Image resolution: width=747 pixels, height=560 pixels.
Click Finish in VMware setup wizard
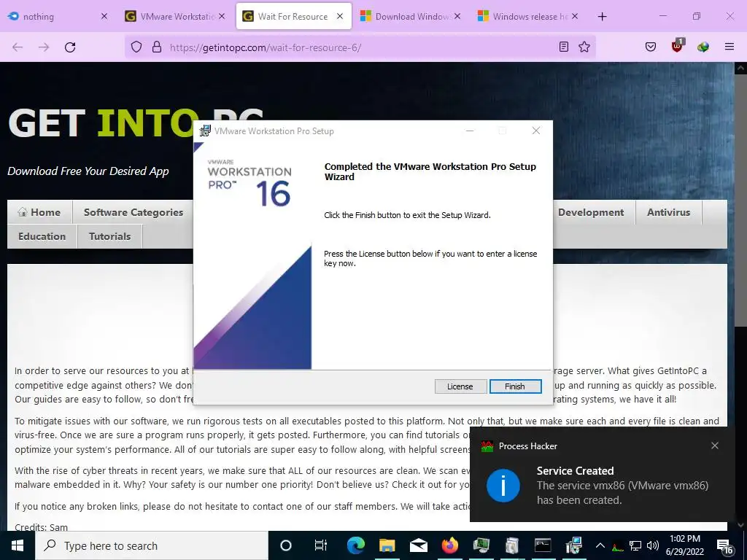point(515,386)
